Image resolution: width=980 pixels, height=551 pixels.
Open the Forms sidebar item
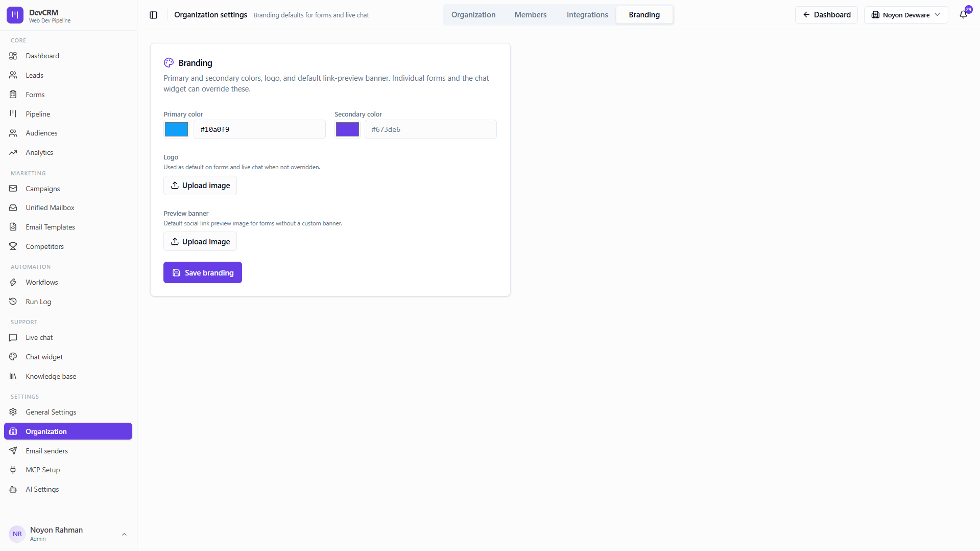(68, 95)
